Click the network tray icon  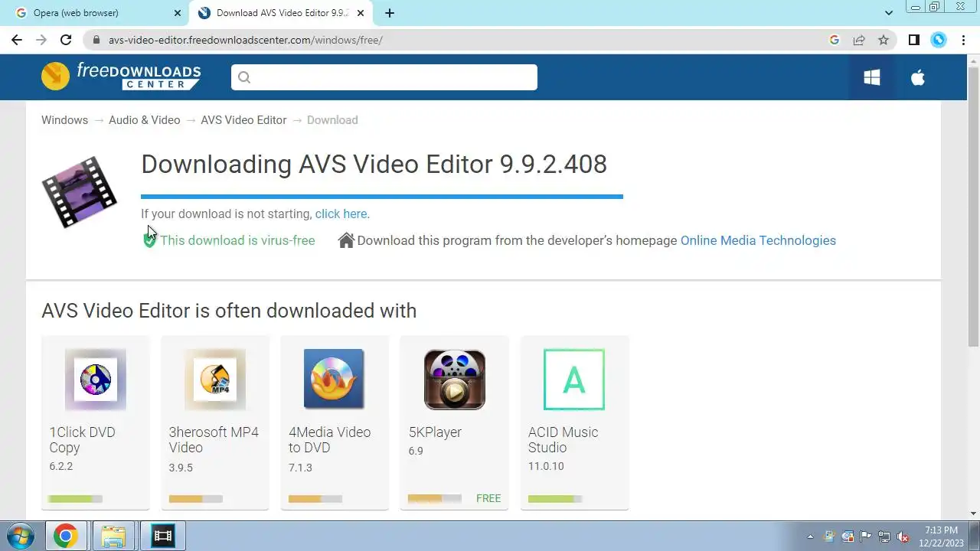[x=884, y=536]
